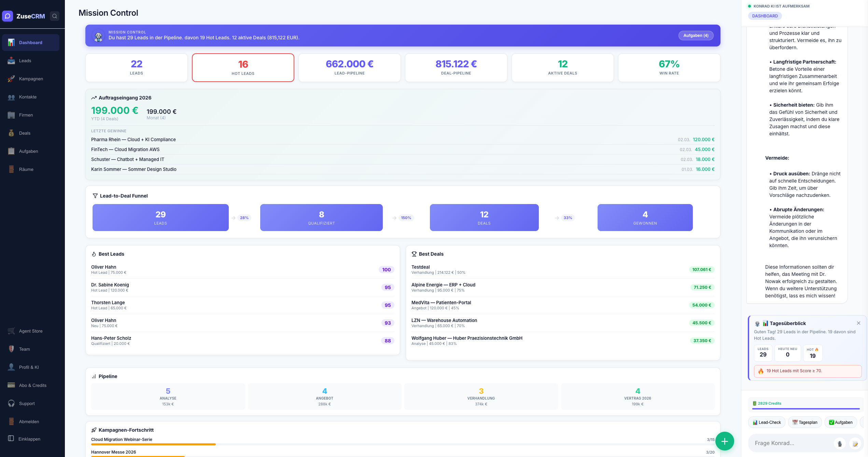Navigate to Deals in the sidebar

click(x=31, y=133)
